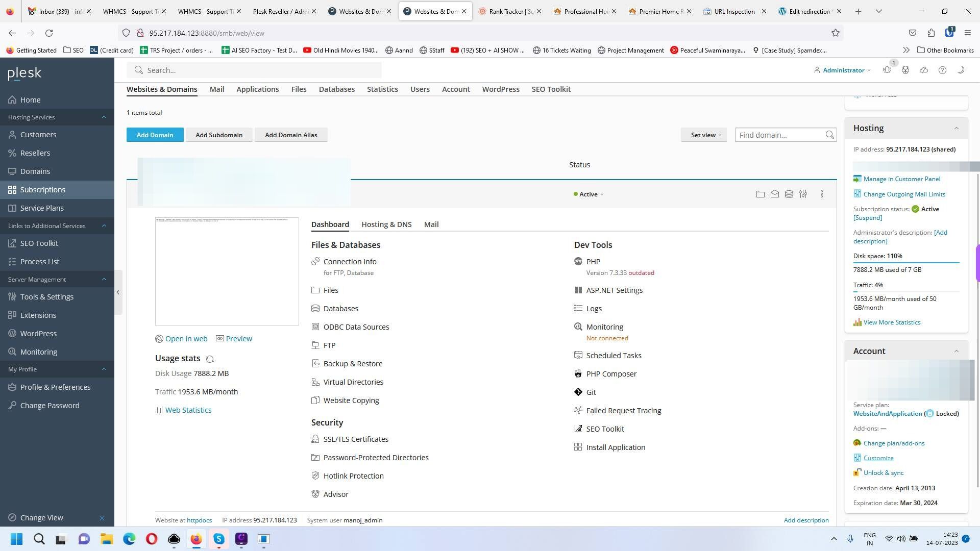Screen dimensions: 980x551
Task: Open Firefox application menu hamburger icon
Action: pyautogui.click(x=967, y=33)
